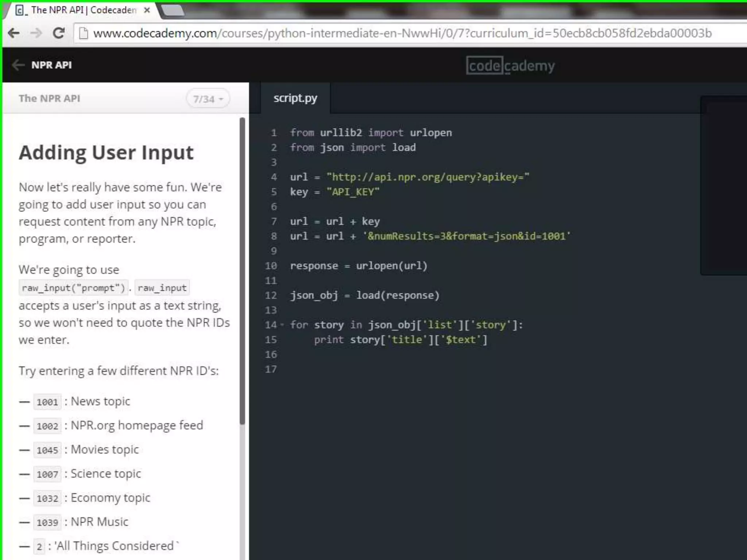Click the numResults string on line 8
This screenshot has height=560, width=747.
tap(467, 236)
